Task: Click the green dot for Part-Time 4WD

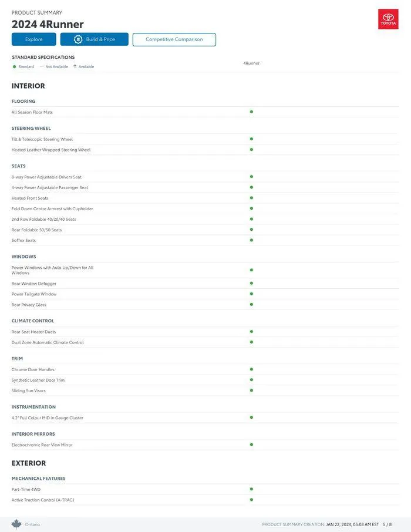Action: 251,489
